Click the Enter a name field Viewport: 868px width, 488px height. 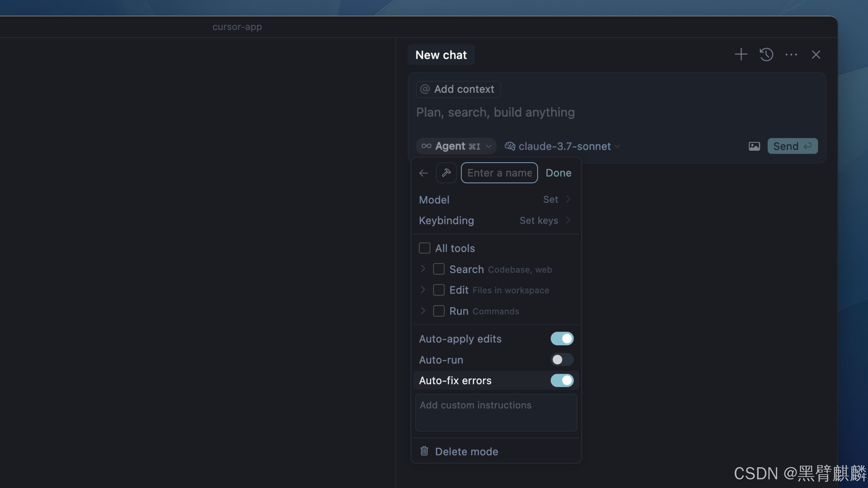499,173
